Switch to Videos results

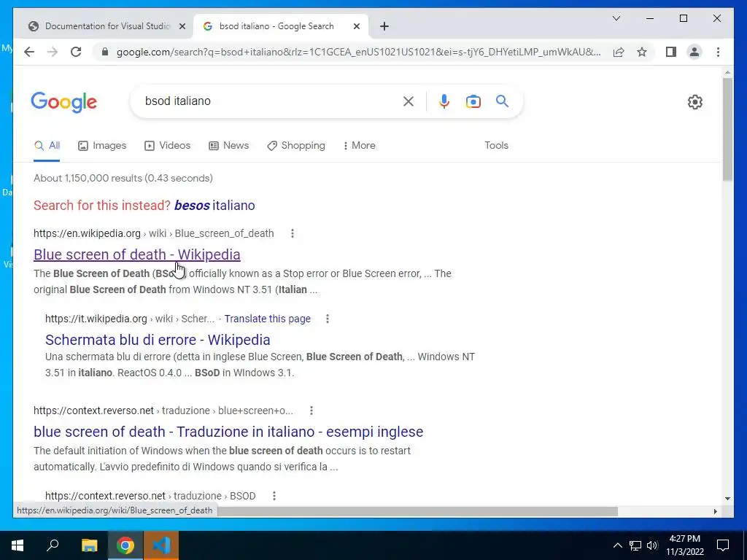click(x=167, y=146)
